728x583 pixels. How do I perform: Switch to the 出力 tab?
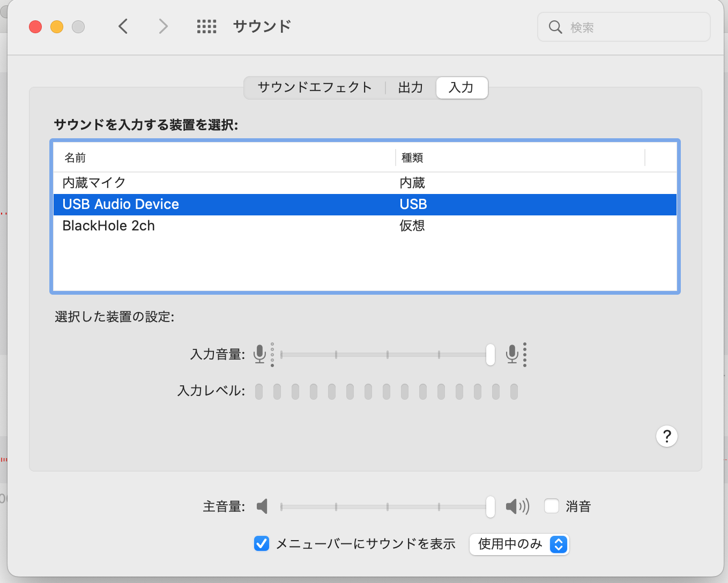tap(411, 88)
